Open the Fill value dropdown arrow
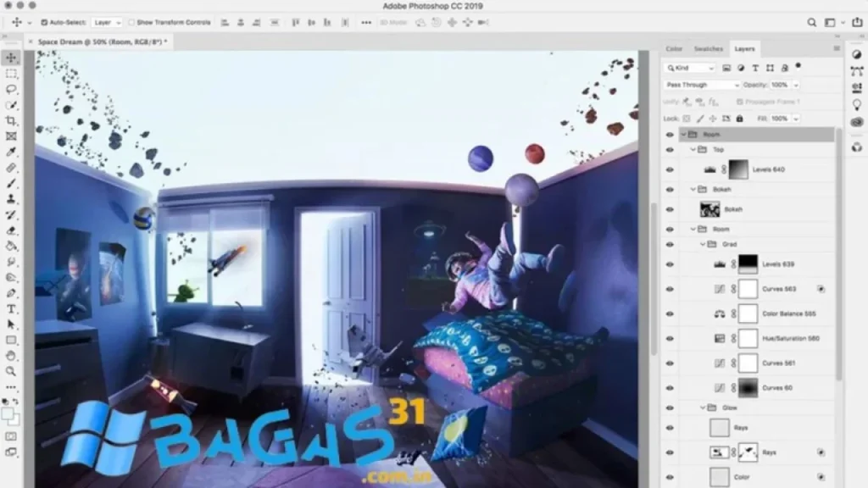868x488 pixels. tap(796, 119)
